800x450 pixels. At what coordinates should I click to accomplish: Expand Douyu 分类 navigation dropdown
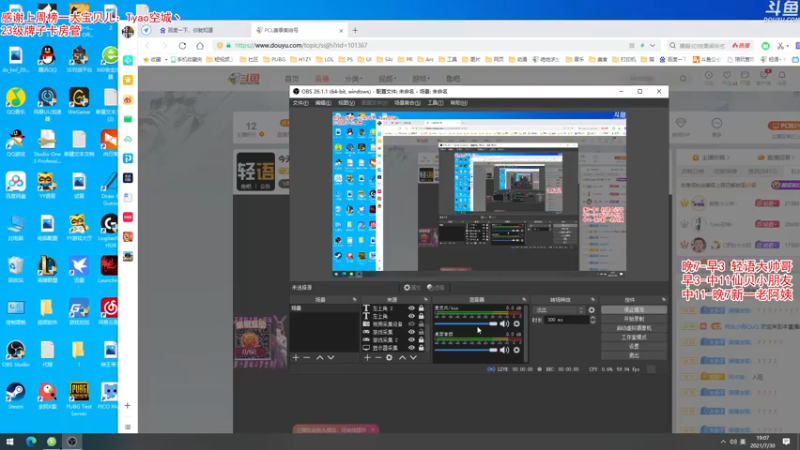(x=353, y=79)
